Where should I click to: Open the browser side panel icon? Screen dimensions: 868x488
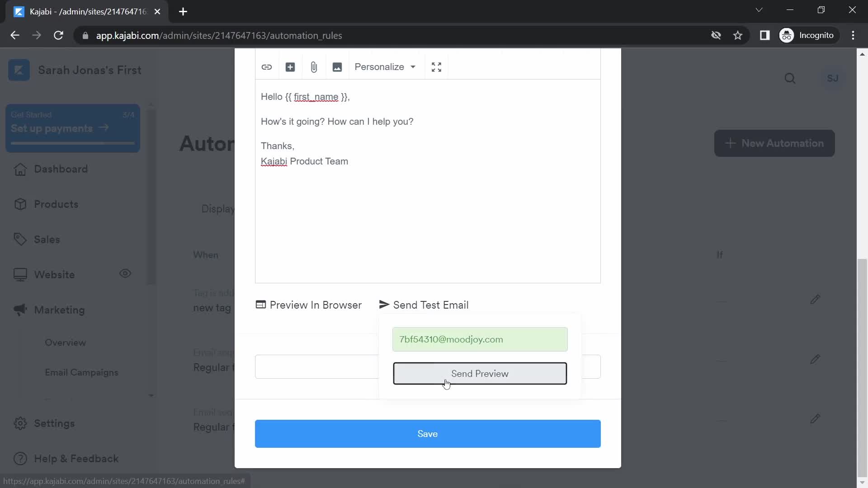765,35
